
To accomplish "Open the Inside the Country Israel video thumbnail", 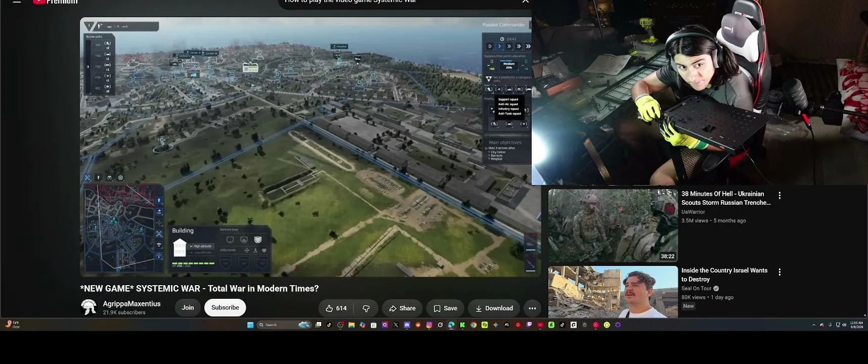I will (x=613, y=292).
